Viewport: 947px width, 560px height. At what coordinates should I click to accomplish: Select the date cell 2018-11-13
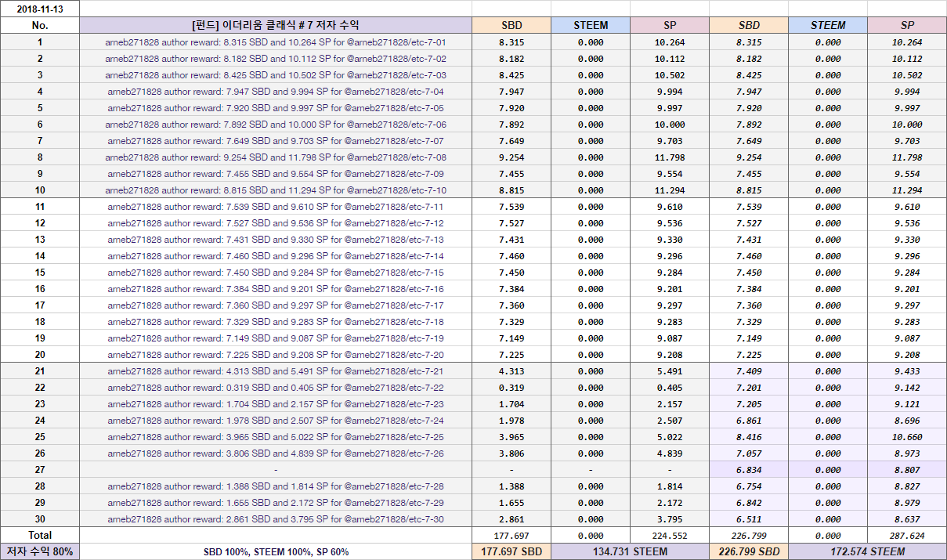(39, 9)
